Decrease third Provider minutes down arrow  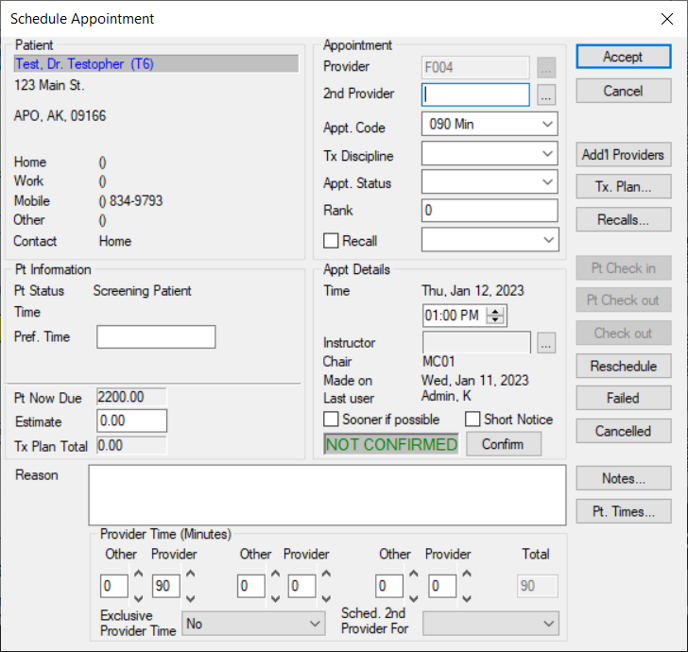[x=467, y=598]
